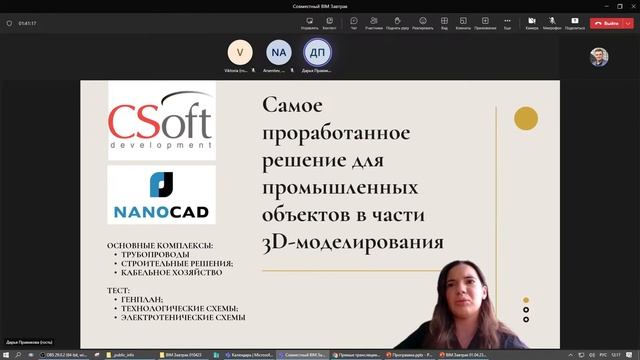Expand the leave-options arrow next to Выйти
Viewport: 640px width, 360px height.
point(629,23)
